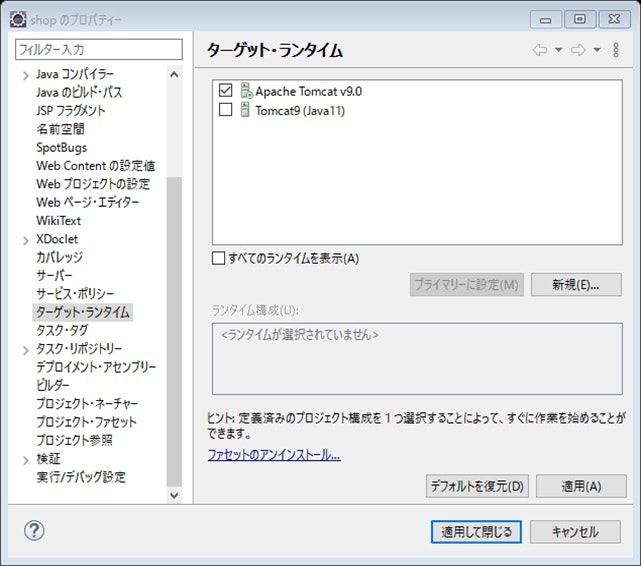This screenshot has width=641, height=566.
Task: Select プロジェクト参照 in the tree
Action: tap(74, 440)
